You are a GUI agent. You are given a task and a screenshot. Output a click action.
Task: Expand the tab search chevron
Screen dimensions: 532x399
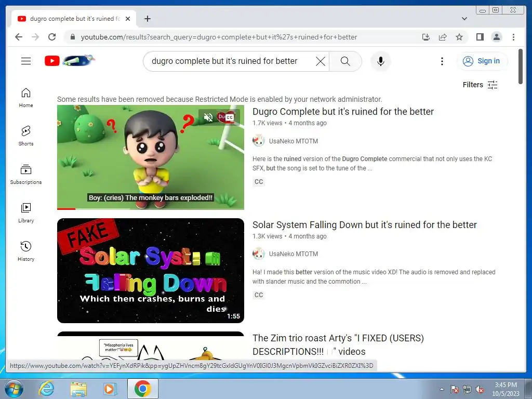(x=464, y=19)
